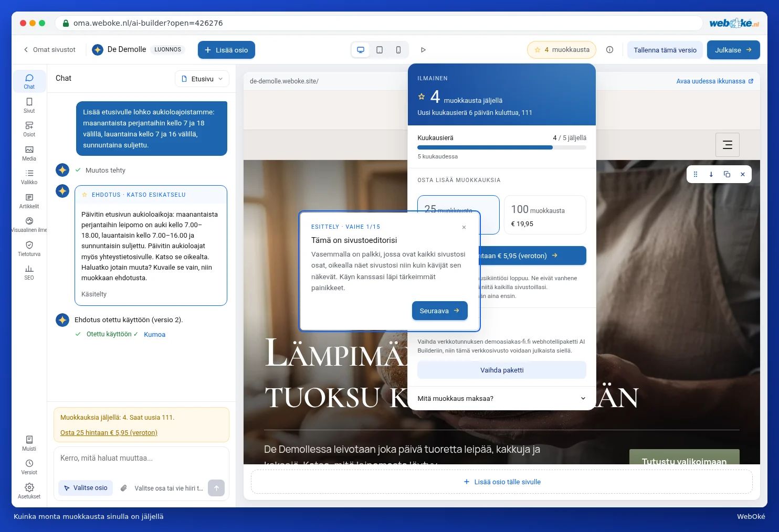Expand Mitä muokkaus maksaa?
This screenshot has height=532, width=779.
point(502,398)
